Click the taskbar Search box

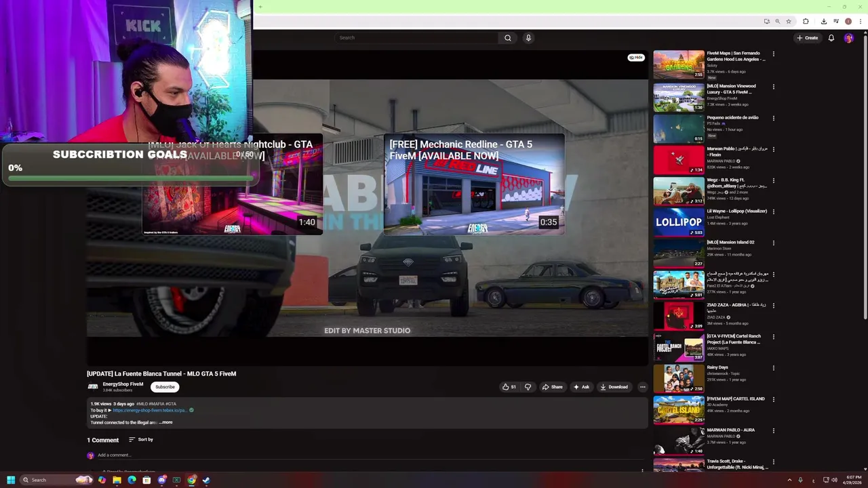[x=57, y=480]
